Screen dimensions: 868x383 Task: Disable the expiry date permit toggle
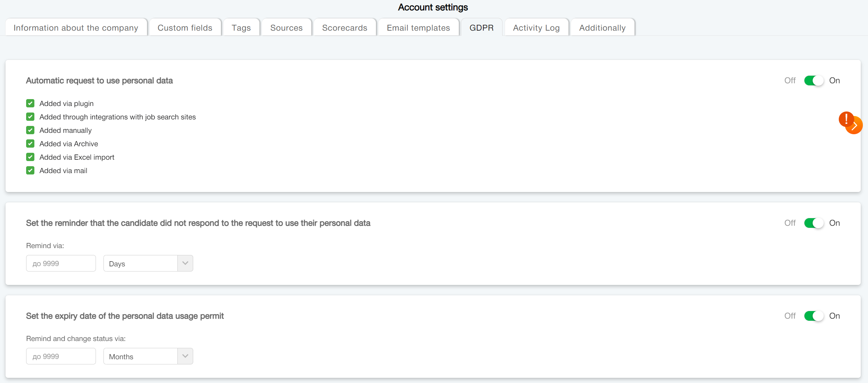(x=813, y=316)
